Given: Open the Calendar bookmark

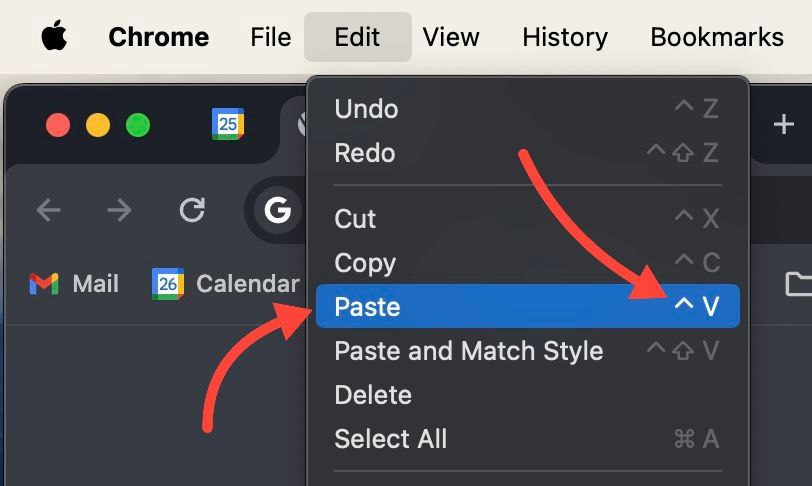Looking at the screenshot, I should (226, 284).
